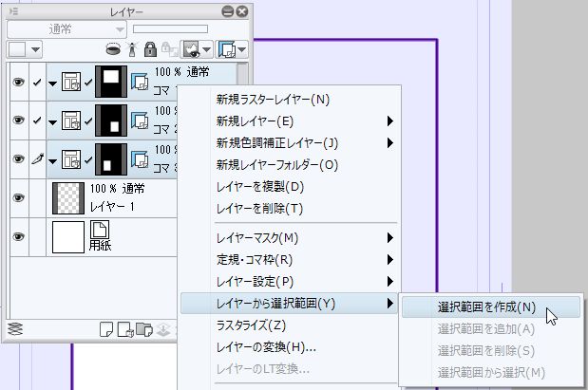Toggle selection checkmark for コマ 2 row
Image resolution: width=588 pixels, height=390 pixels.
click(37, 121)
